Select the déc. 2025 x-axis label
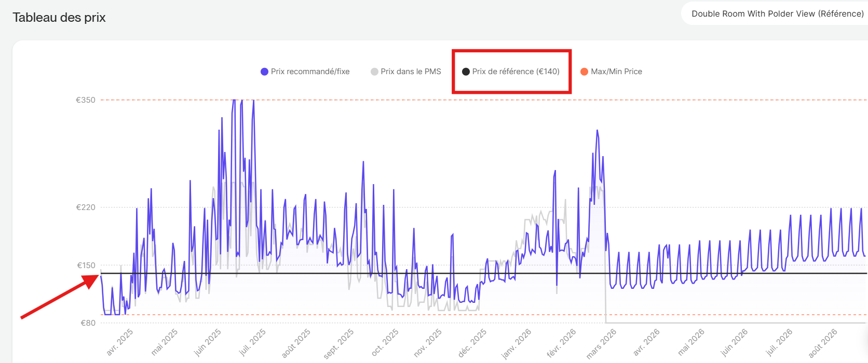Viewport: 868px width, 363px height. 472,343
